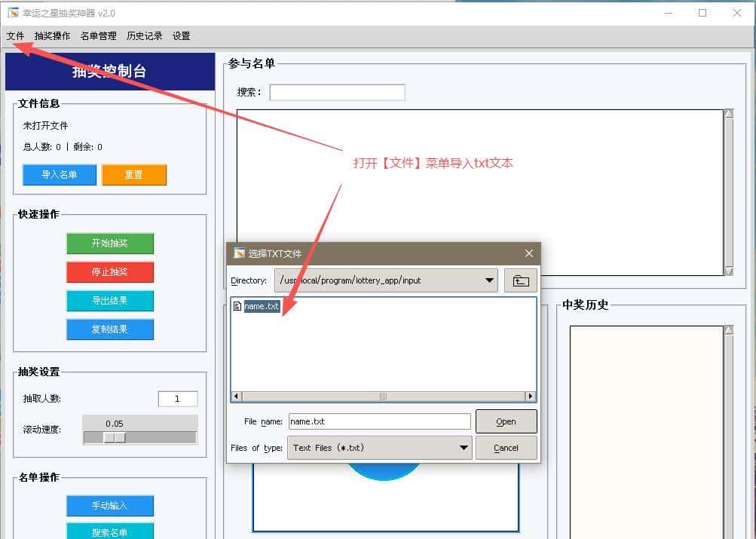The image size is (756, 539).
Task: Open the 抽奖操作 menu
Action: tap(52, 35)
